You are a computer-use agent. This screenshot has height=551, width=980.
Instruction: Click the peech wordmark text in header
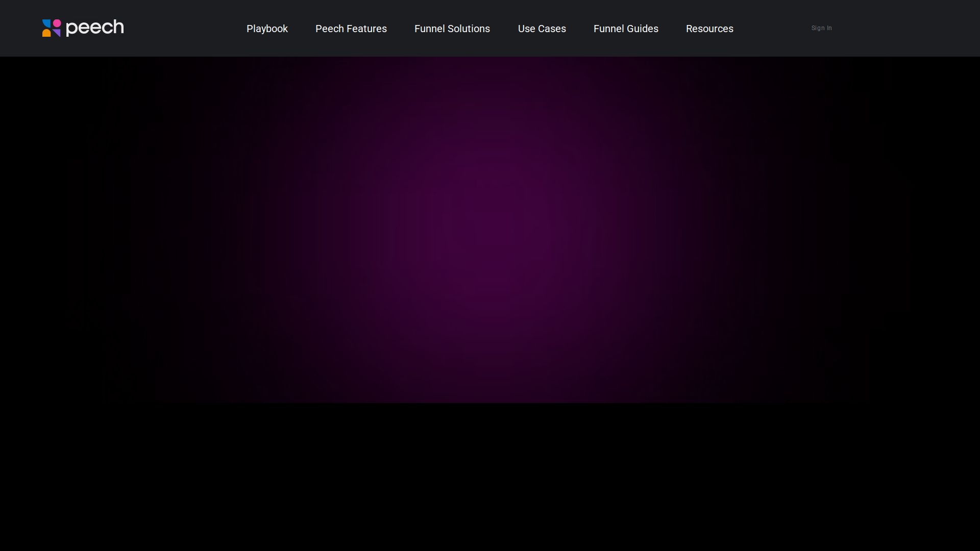(x=95, y=28)
